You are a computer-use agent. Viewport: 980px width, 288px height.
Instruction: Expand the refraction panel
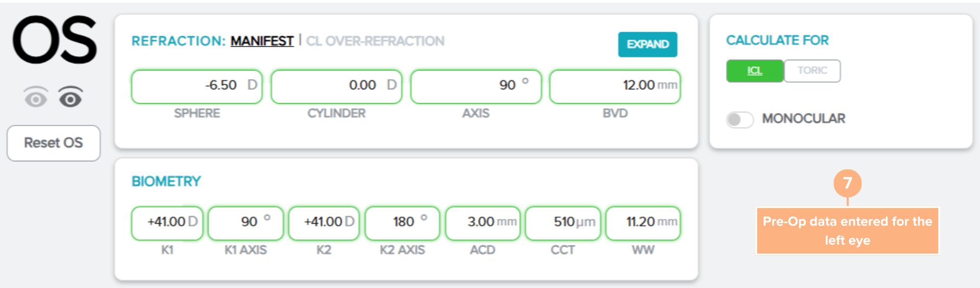tap(647, 44)
